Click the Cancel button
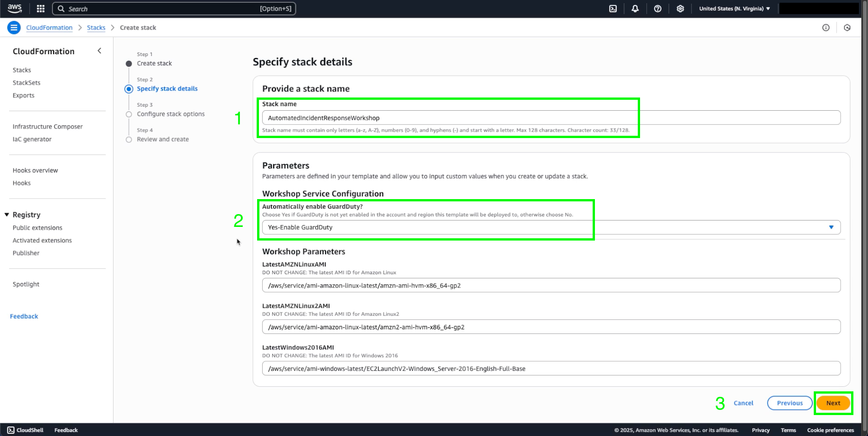Image resolution: width=868 pixels, height=436 pixels. point(744,403)
